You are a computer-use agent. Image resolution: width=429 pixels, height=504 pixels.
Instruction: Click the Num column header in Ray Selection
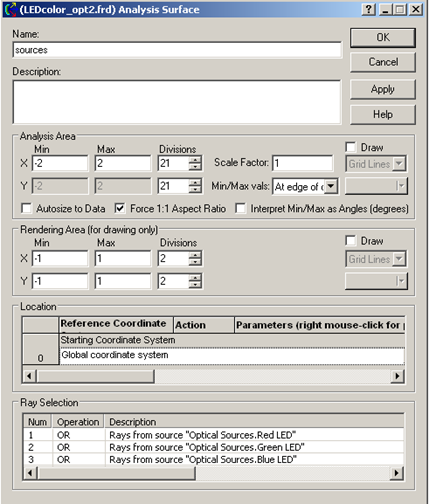[x=37, y=422]
